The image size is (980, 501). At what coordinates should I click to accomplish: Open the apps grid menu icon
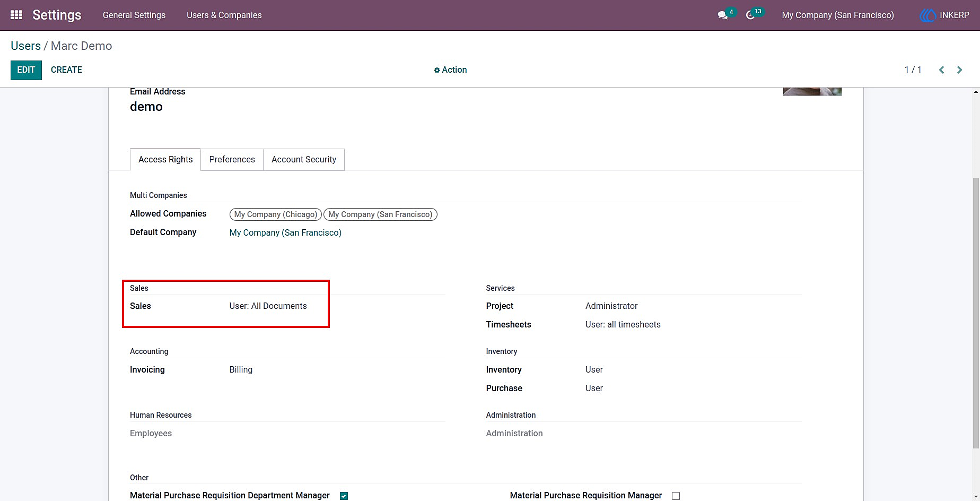pos(16,15)
